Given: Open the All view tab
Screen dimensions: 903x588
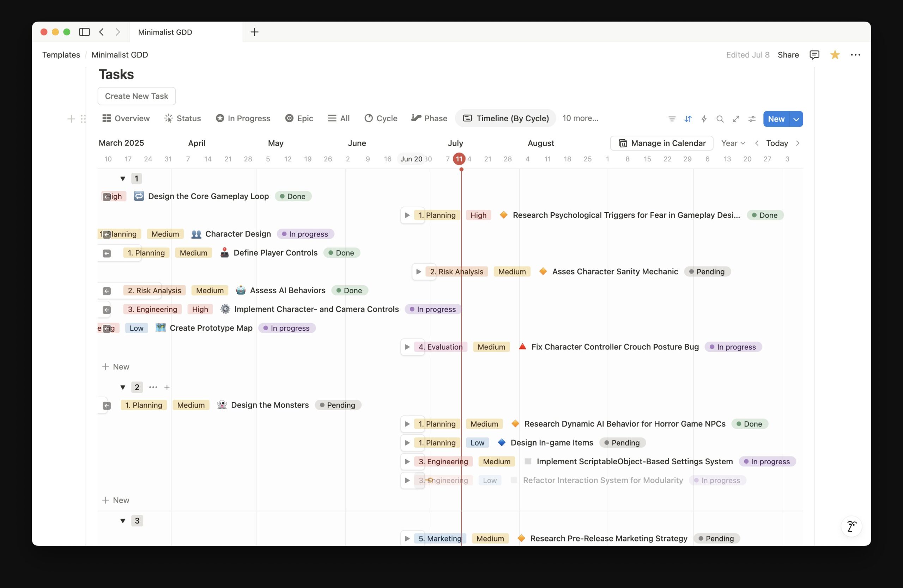Looking at the screenshot, I should pyautogui.click(x=339, y=118).
